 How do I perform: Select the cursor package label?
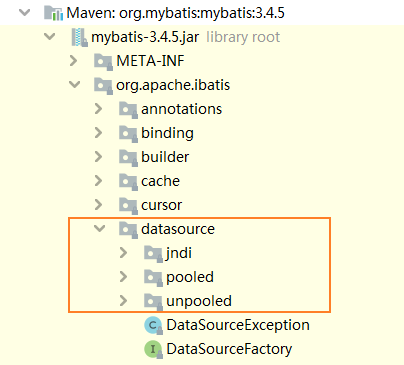[x=161, y=205]
